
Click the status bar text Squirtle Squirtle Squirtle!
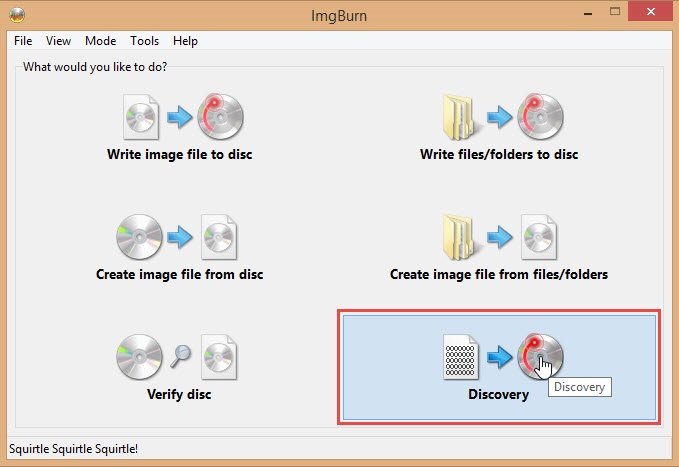tap(73, 449)
